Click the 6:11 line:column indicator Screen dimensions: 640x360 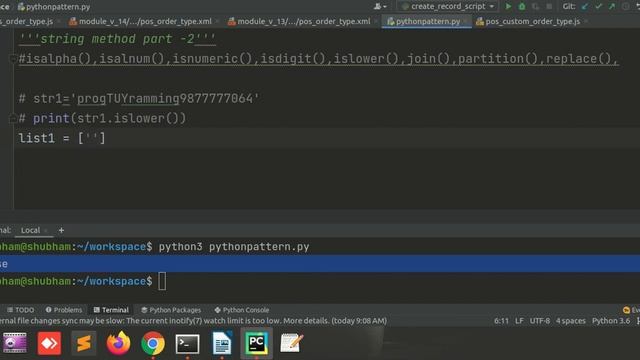click(x=501, y=321)
